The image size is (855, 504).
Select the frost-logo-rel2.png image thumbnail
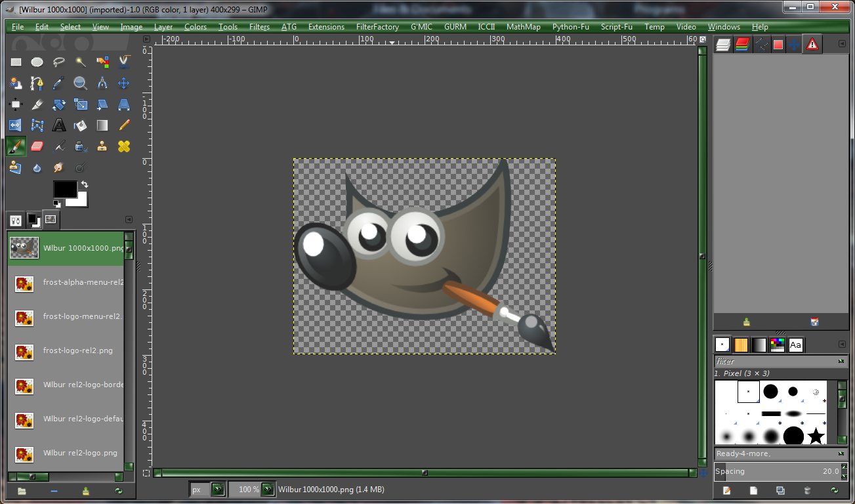point(24,350)
